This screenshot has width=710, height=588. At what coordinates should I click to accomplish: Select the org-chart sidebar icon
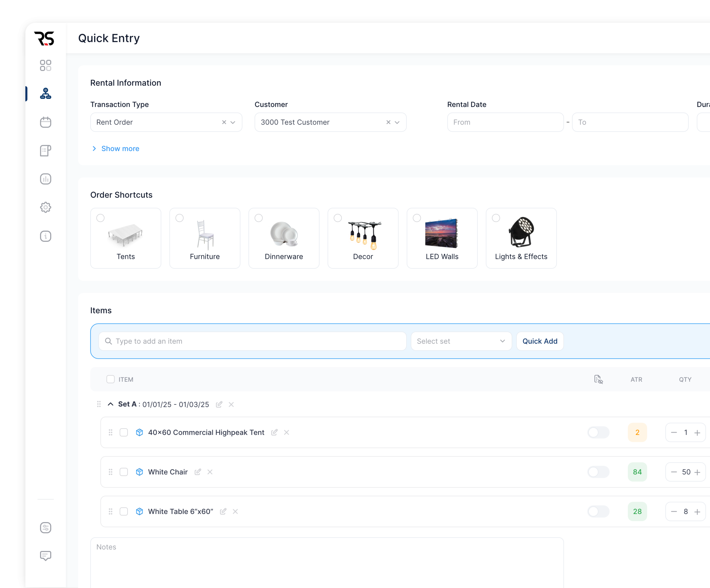45,93
